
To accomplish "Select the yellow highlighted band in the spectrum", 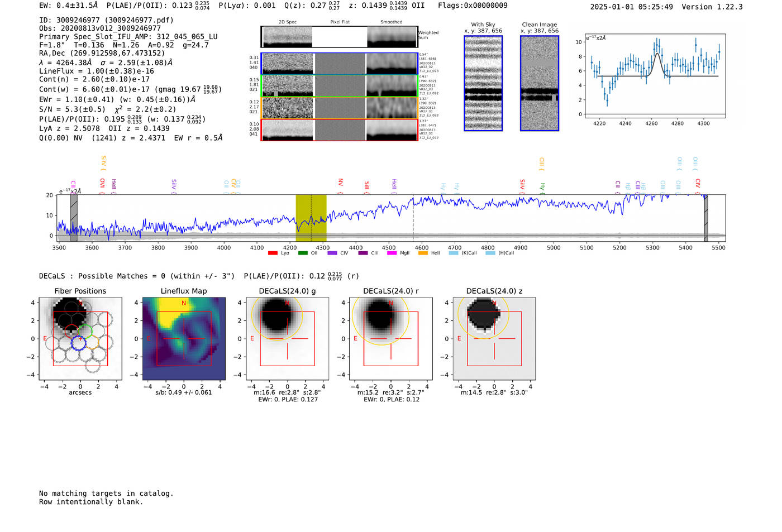I will coord(311,218).
